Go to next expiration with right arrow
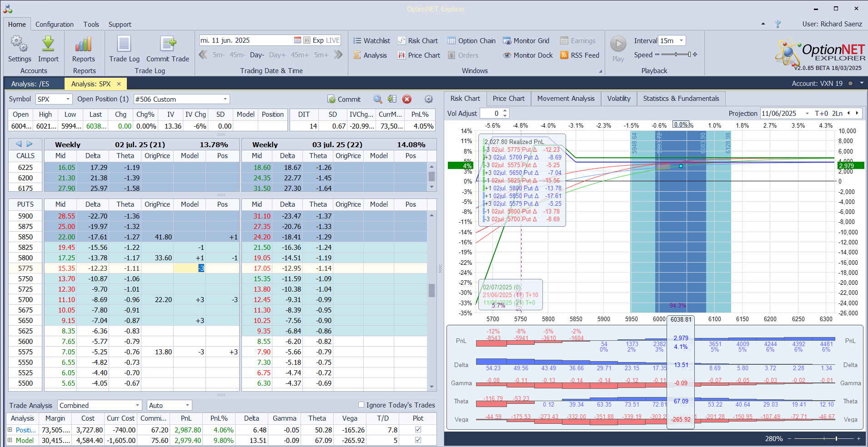The image size is (868, 447). pos(30,144)
